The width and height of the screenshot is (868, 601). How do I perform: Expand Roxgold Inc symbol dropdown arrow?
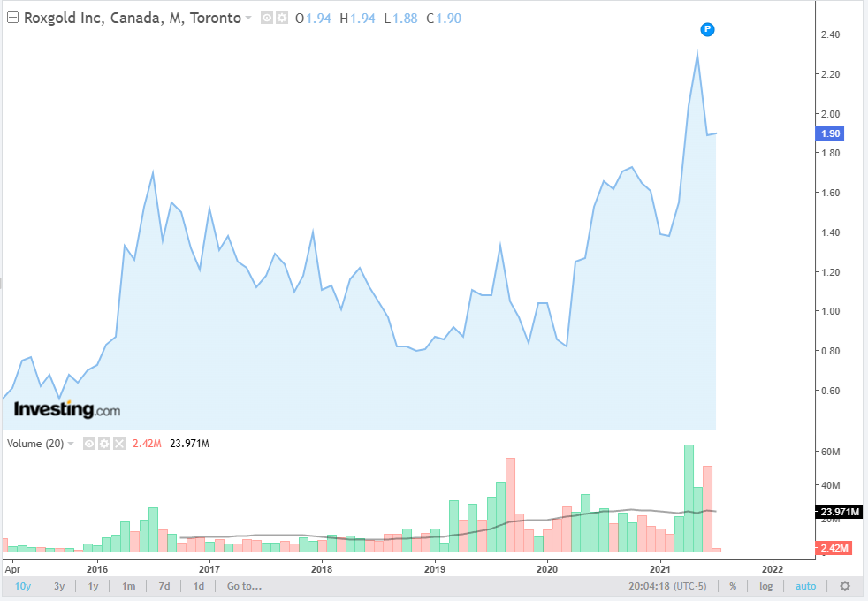248,19
